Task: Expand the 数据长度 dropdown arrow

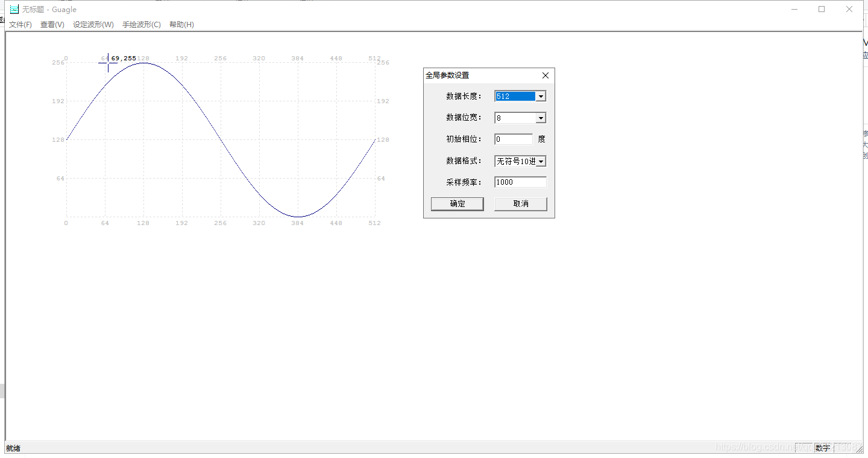Action: point(541,97)
